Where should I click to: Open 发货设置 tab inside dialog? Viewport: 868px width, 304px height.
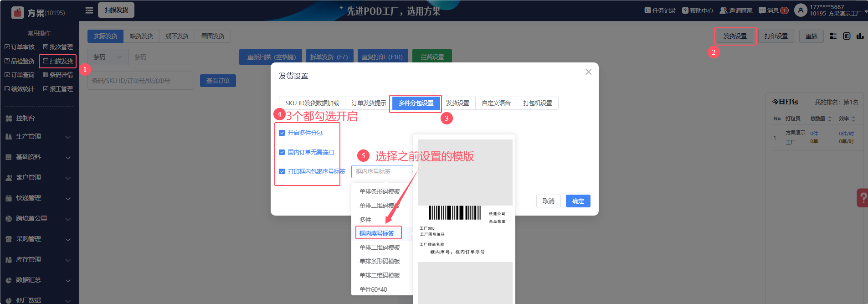457,103
